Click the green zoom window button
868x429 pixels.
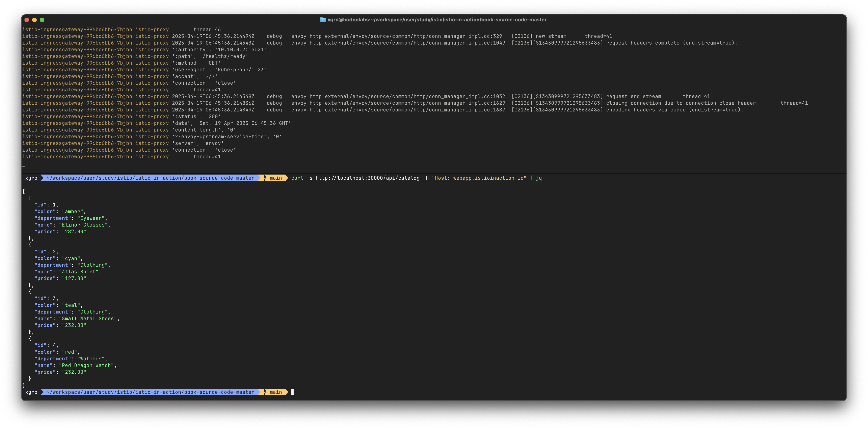tap(42, 20)
